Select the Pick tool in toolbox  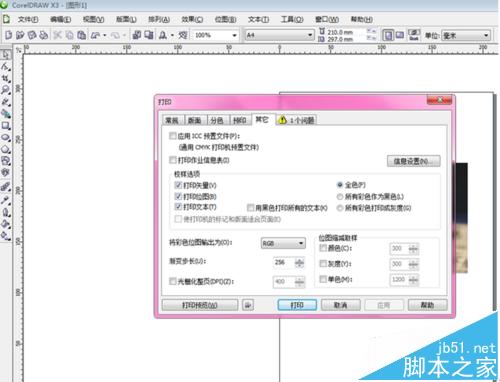pos(6,54)
